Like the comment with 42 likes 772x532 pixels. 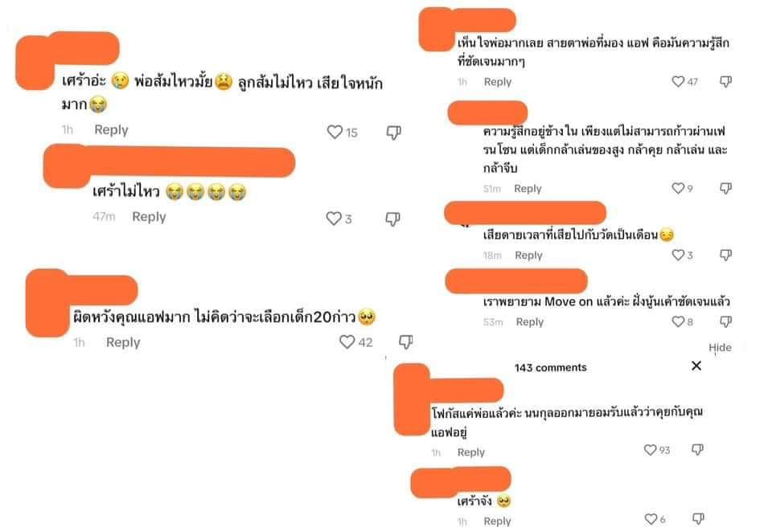(x=347, y=342)
